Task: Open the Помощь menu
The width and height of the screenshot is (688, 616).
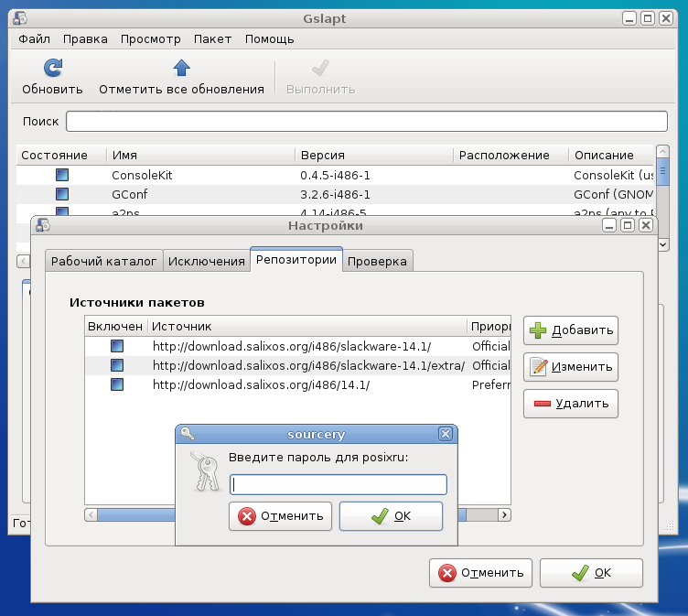Action: tap(269, 39)
